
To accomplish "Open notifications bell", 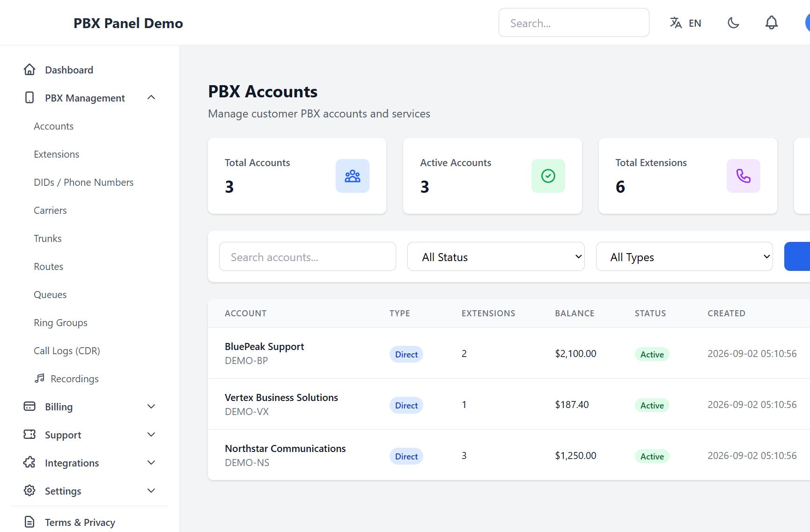I will 772,22.
